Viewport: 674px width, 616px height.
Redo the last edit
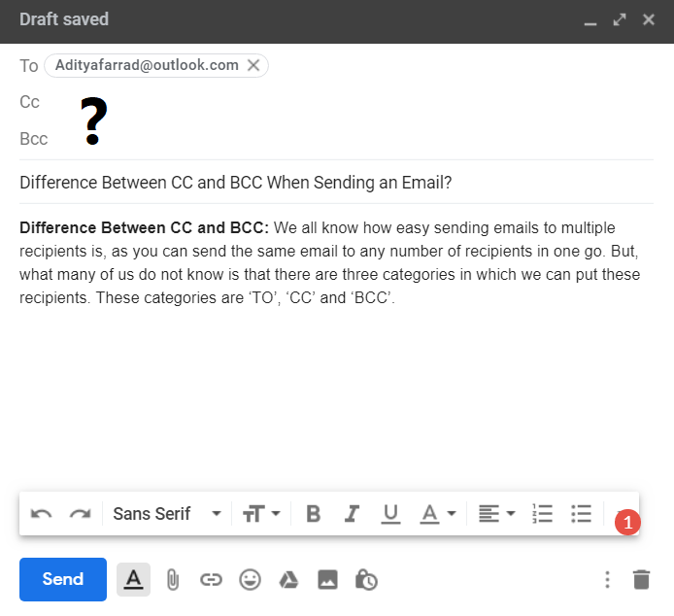click(80, 513)
